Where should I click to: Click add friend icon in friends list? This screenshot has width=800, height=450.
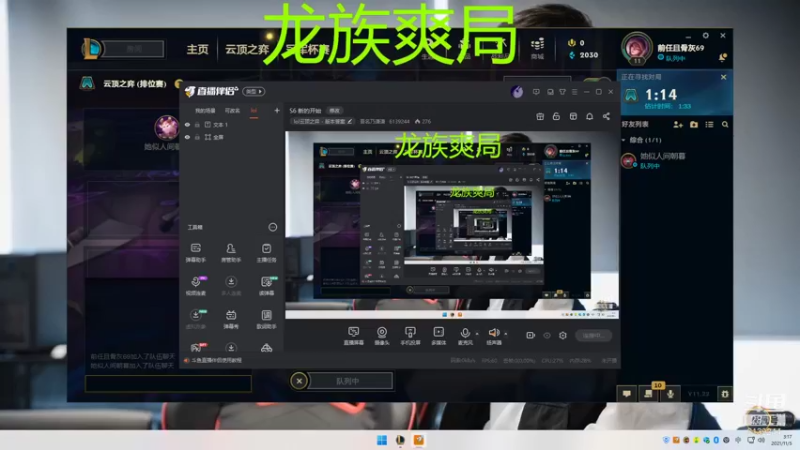tap(678, 124)
